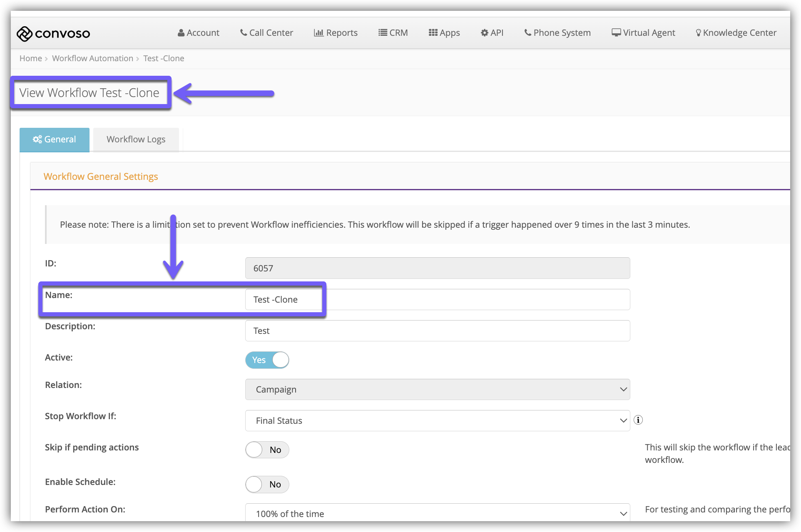Go to Workflow Automation breadcrumb link
801x532 pixels.
pos(92,59)
